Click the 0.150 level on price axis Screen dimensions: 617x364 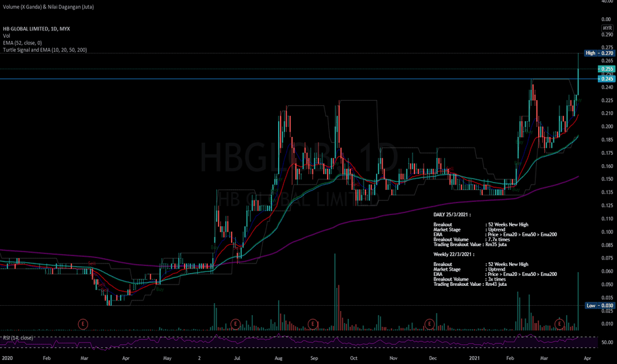click(607, 179)
